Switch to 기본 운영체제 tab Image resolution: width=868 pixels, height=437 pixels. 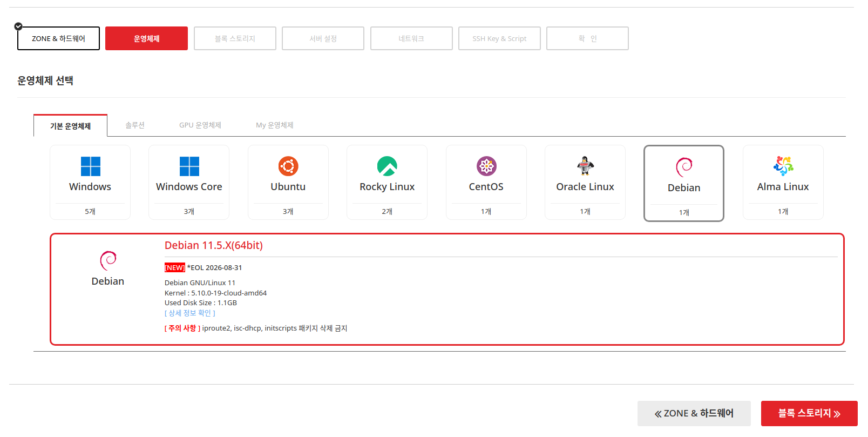[x=70, y=126]
